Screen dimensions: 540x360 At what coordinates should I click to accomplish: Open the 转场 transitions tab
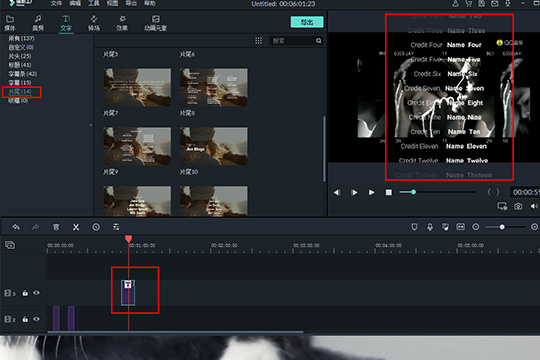(94, 23)
